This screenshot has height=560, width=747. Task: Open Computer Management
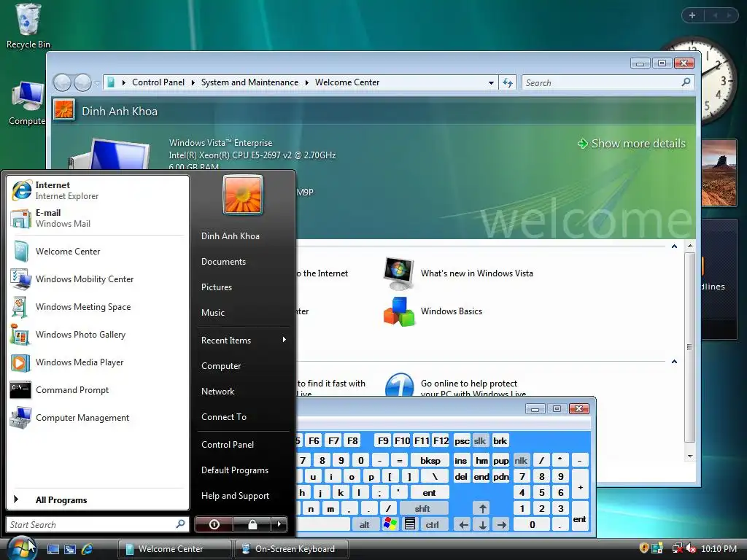[x=98, y=418]
